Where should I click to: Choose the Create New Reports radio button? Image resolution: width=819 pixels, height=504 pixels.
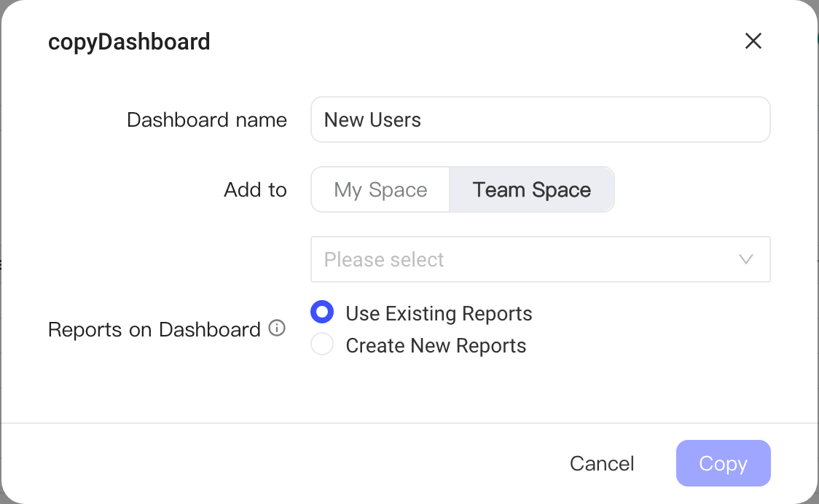(322, 344)
